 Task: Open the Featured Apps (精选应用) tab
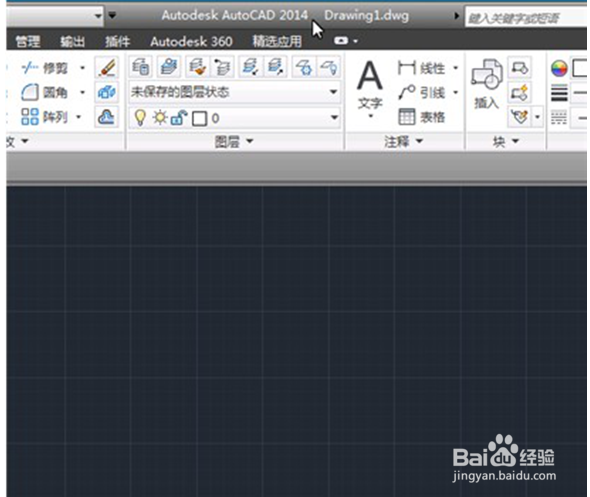[x=277, y=41]
